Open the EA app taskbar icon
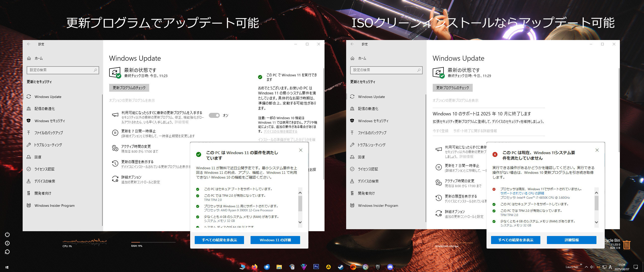Image resolution: width=644 pixels, height=272 pixels. tap(353, 267)
